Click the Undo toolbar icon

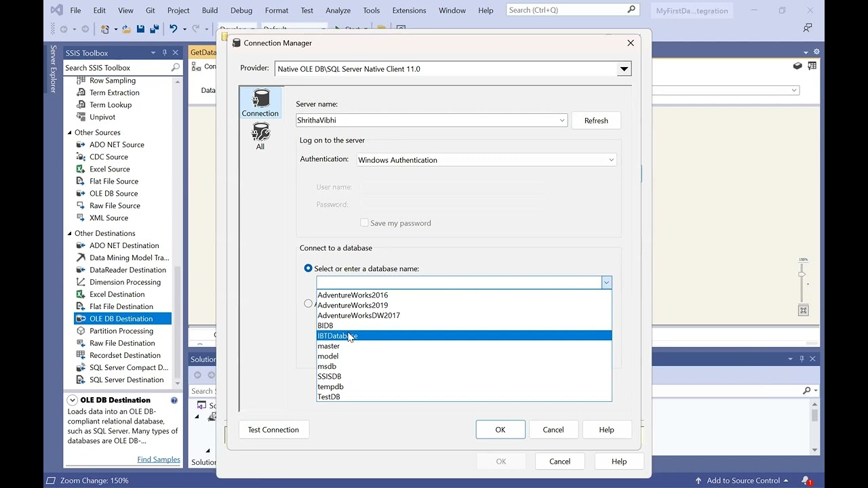174,29
